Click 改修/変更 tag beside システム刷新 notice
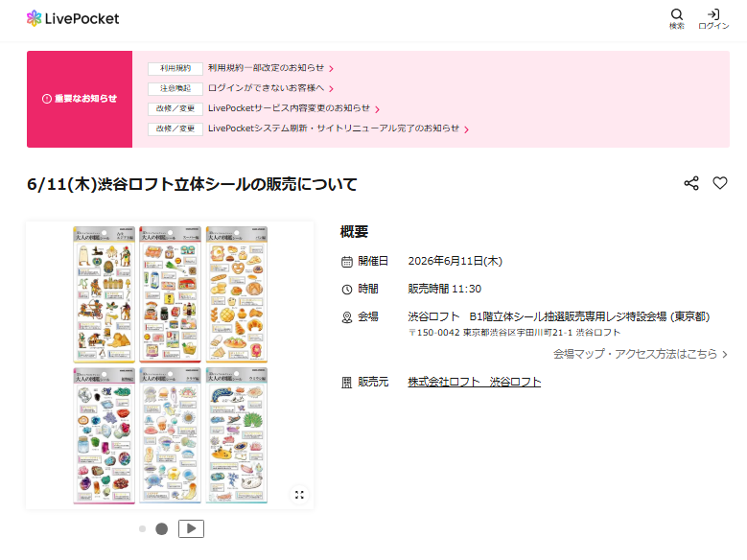Viewport: 747px width, 560px height. (175, 128)
